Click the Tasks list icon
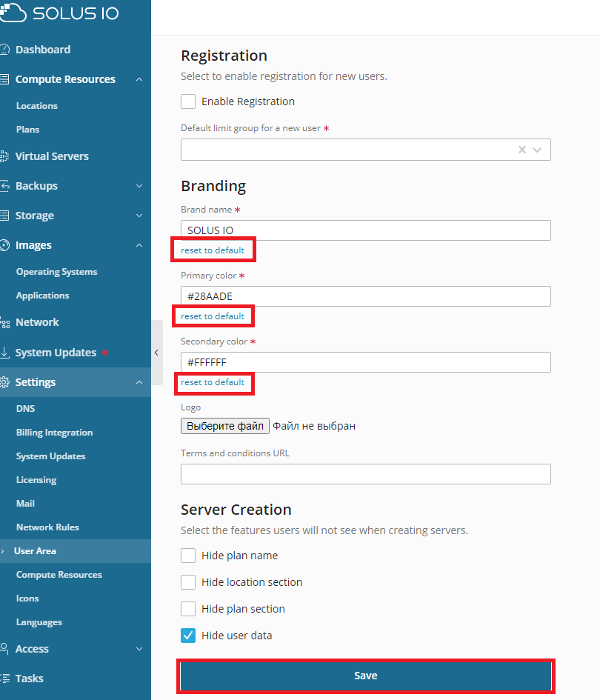 coord(4,678)
